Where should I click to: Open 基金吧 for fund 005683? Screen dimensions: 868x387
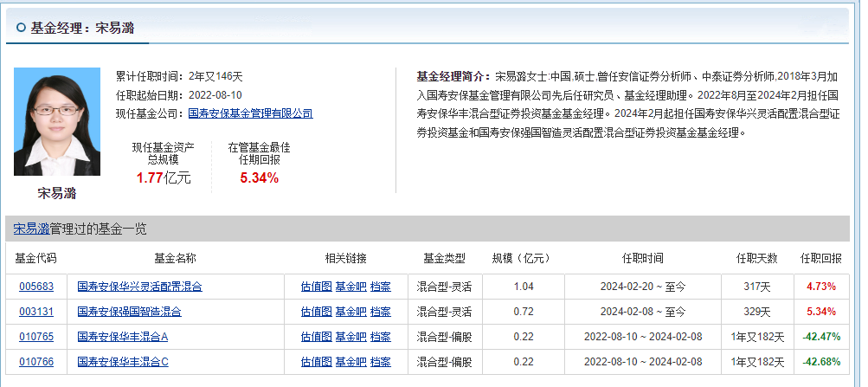click(x=350, y=287)
